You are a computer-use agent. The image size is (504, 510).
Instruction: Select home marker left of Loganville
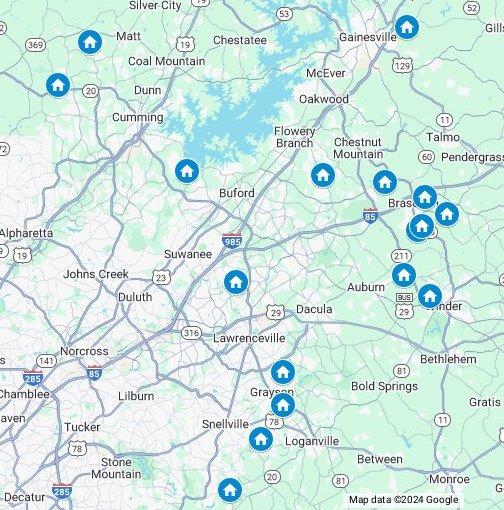click(x=260, y=440)
